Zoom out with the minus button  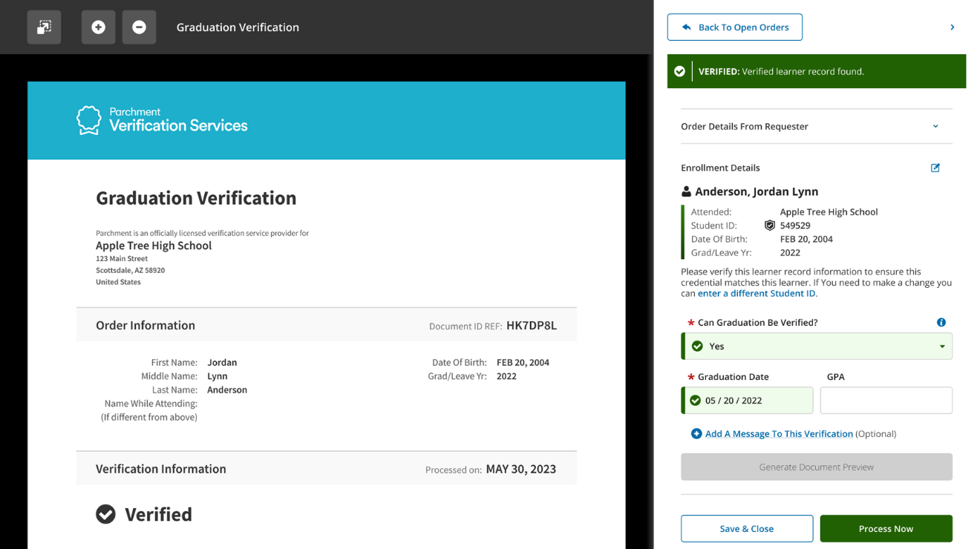tap(139, 27)
